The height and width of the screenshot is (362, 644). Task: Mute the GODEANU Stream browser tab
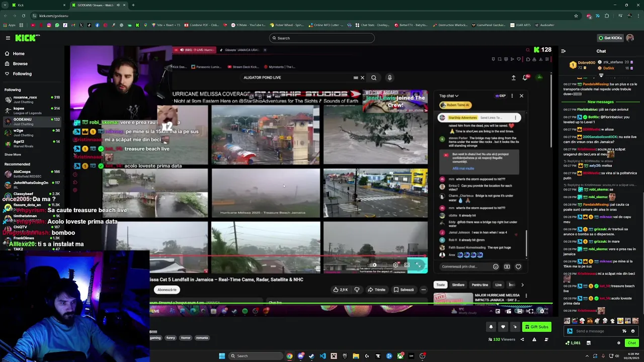(118, 5)
